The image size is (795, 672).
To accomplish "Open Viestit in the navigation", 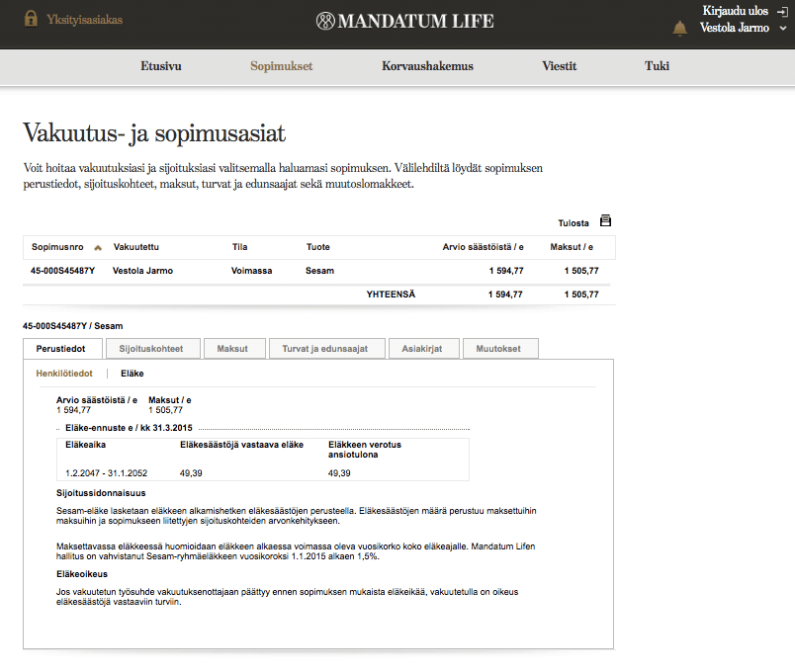I will (560, 66).
